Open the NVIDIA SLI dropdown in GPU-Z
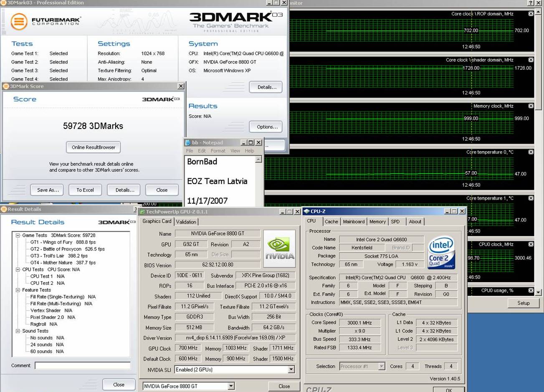544x392 pixels. (x=291, y=369)
